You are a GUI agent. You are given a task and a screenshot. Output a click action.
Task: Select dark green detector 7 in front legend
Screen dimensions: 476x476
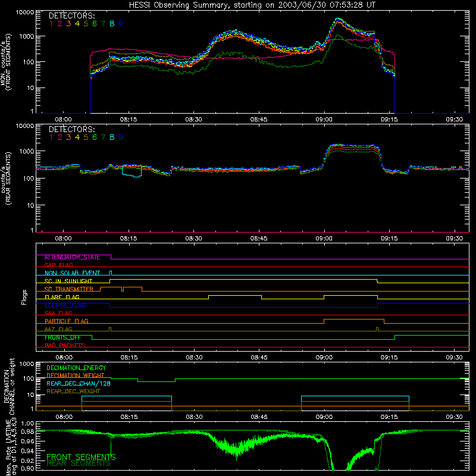103,24
